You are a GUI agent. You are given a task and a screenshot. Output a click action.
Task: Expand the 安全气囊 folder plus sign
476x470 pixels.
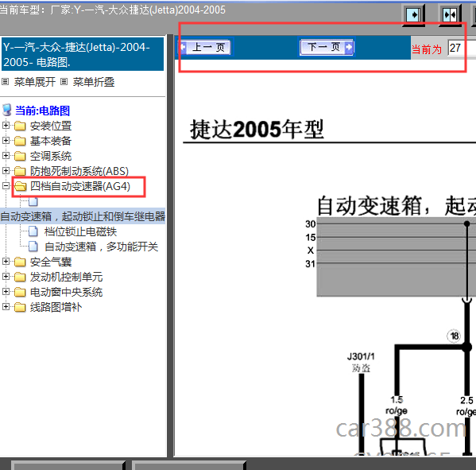[6, 261]
